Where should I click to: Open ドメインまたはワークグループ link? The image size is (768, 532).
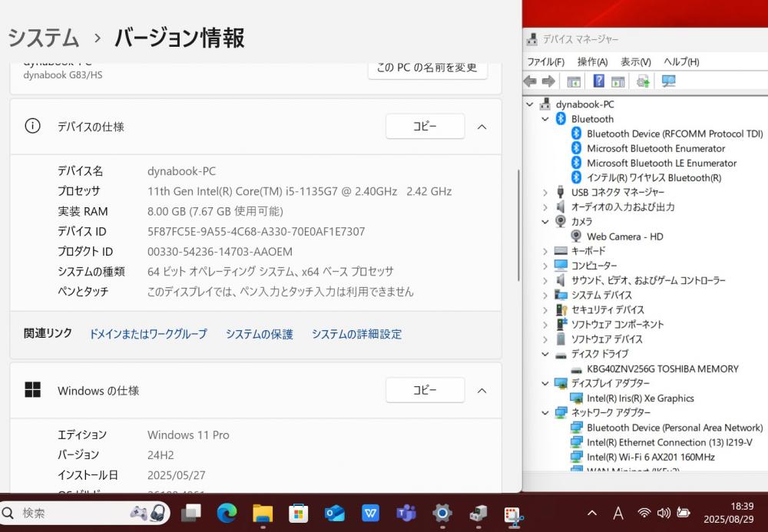click(x=148, y=334)
